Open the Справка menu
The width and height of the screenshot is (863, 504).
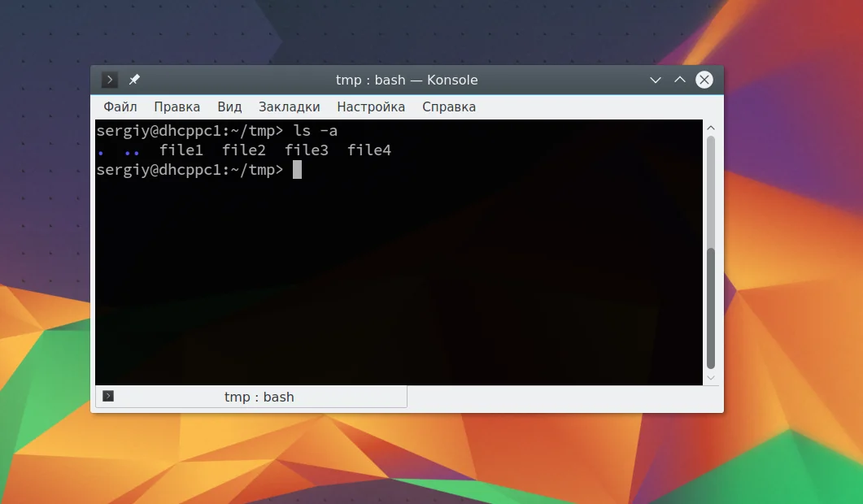449,106
